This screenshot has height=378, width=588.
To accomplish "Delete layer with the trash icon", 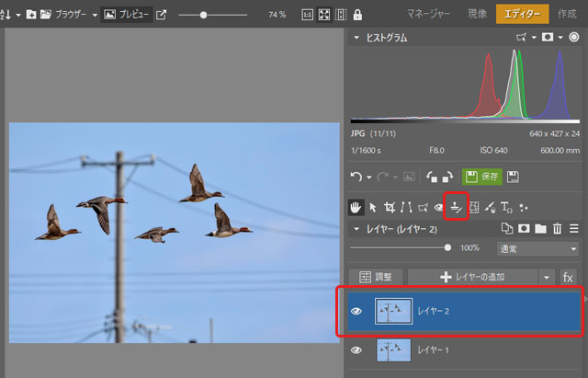I will point(557,228).
